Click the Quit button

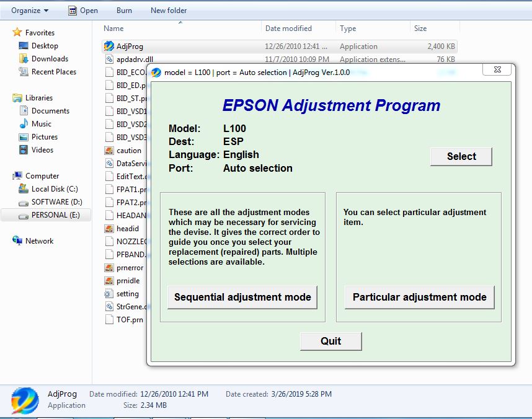[x=331, y=341]
